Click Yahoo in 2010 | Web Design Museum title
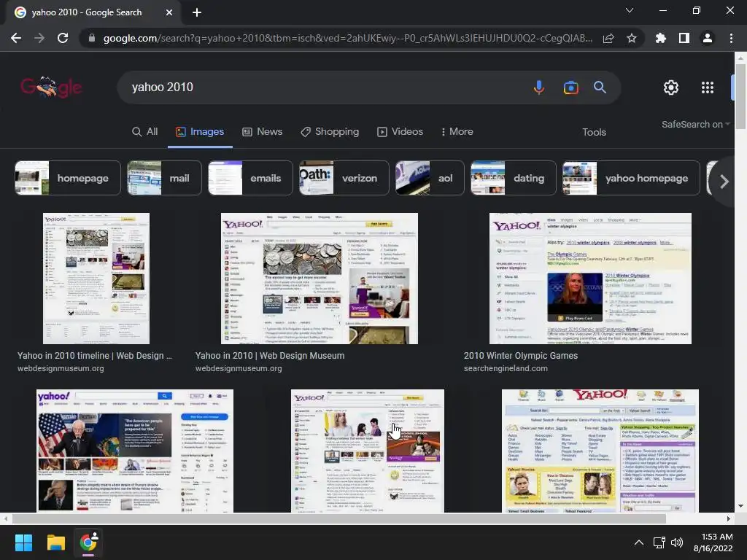 click(x=270, y=356)
